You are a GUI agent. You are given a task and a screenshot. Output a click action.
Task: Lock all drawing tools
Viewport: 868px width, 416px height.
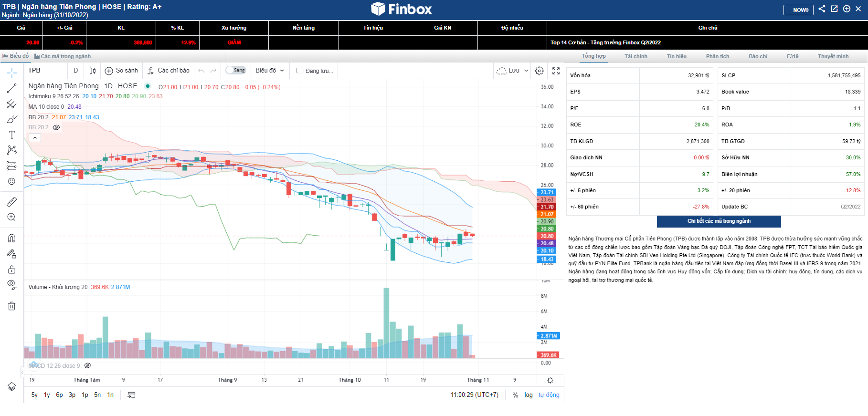(x=12, y=270)
